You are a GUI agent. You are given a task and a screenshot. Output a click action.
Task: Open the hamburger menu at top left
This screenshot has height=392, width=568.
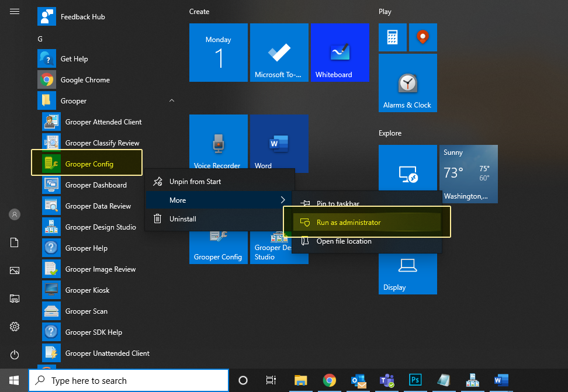[x=15, y=12]
